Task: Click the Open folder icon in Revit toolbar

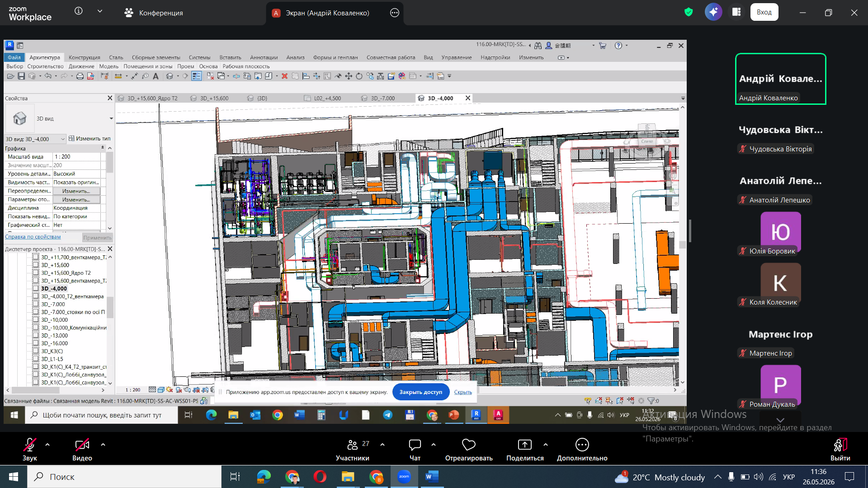Action: (x=10, y=76)
